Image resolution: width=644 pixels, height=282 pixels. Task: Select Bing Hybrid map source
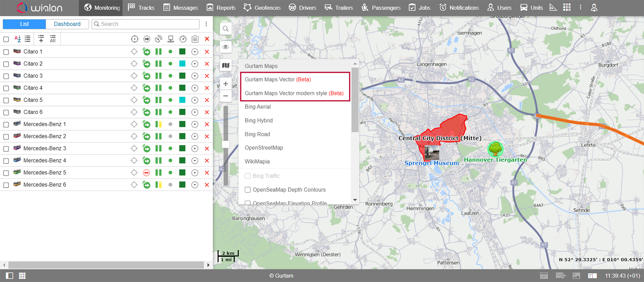click(x=259, y=120)
